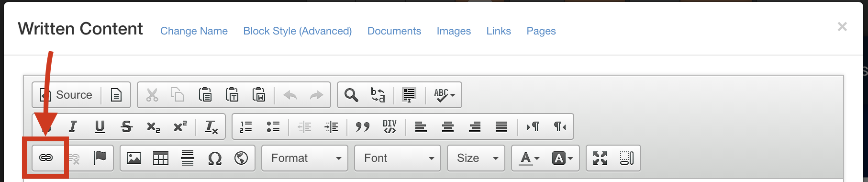Toggle strikethrough formatting

point(126,126)
